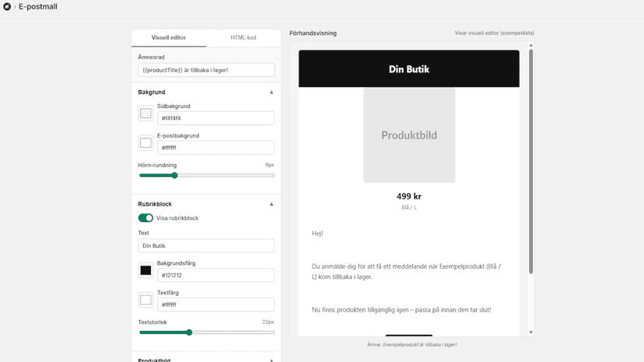Click the 'Blå / L' variant text
The height and width of the screenshot is (362, 644).
[x=409, y=207]
